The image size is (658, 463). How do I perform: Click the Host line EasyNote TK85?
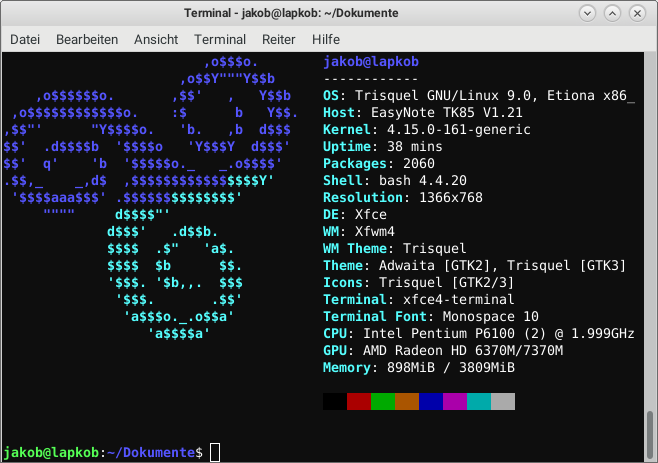423,112
